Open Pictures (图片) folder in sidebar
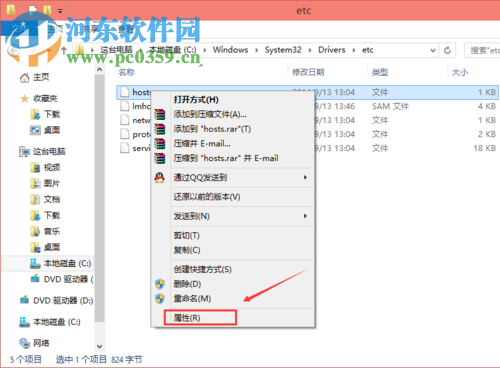 52,183
